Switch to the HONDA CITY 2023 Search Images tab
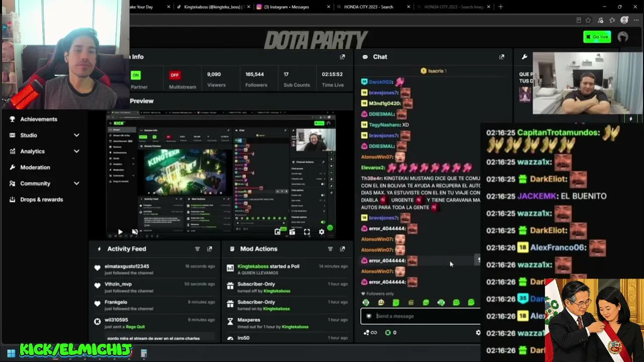Screen dimensions: 644x362 454,7
